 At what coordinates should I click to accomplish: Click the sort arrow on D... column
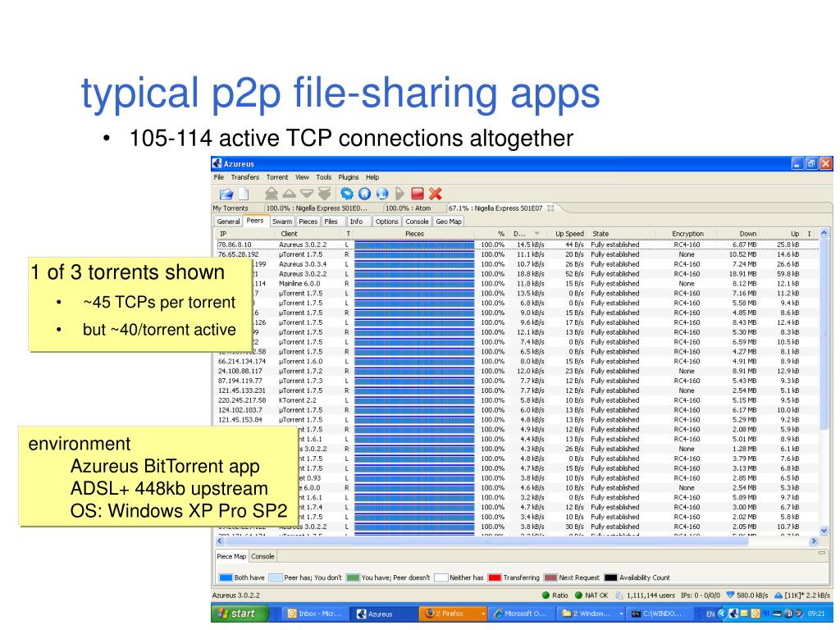(536, 234)
